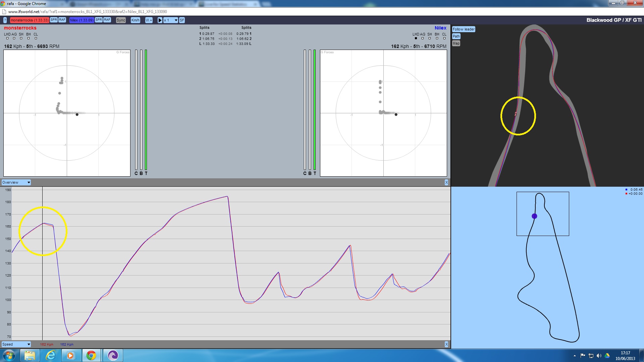Click the question mark help icon
Image resolution: width=644 pixels, height=362 pixels.
[5, 20]
